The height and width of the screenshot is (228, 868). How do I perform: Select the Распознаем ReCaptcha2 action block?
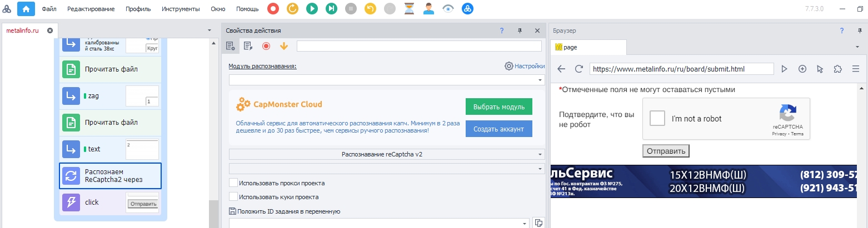[110, 176]
